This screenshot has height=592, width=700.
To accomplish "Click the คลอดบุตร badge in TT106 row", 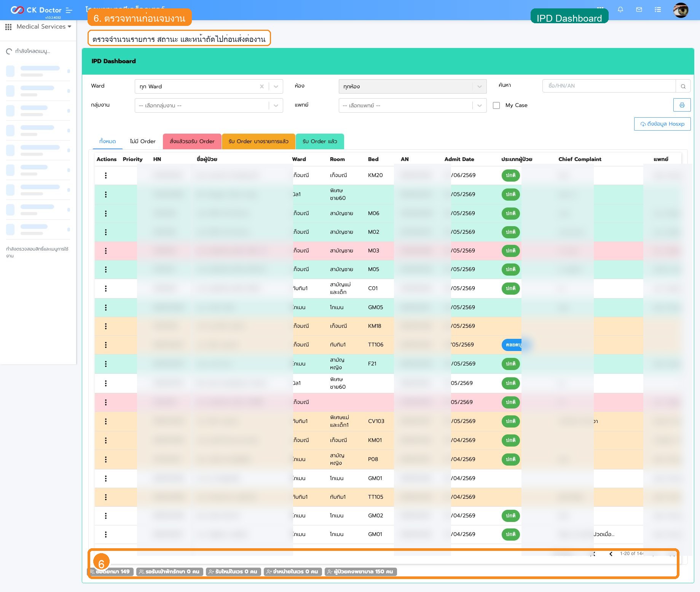I will pyautogui.click(x=512, y=345).
